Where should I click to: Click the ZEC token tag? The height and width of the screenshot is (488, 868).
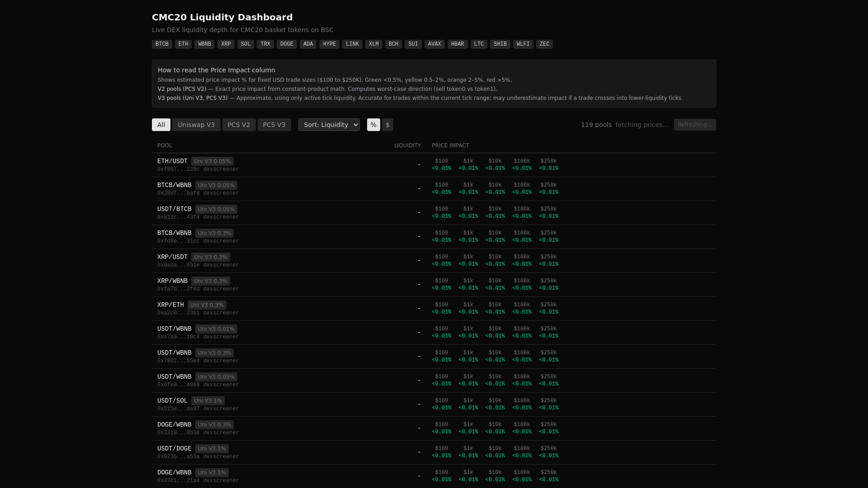pyautogui.click(x=544, y=44)
